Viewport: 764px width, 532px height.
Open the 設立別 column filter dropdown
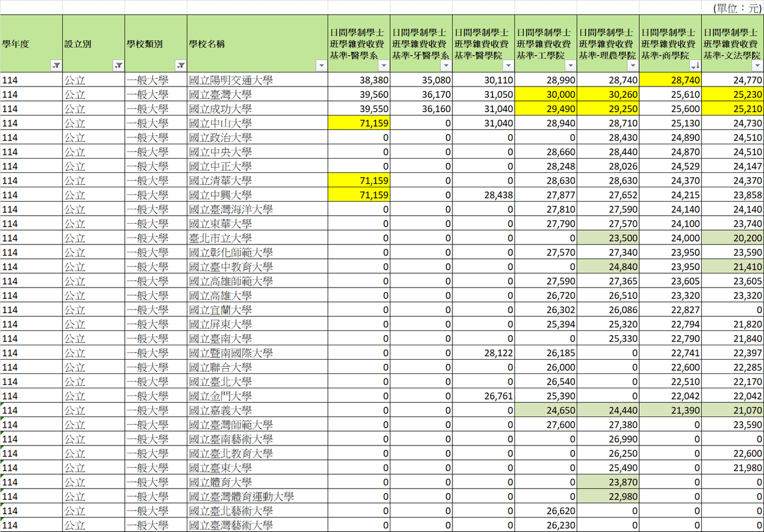click(119, 66)
